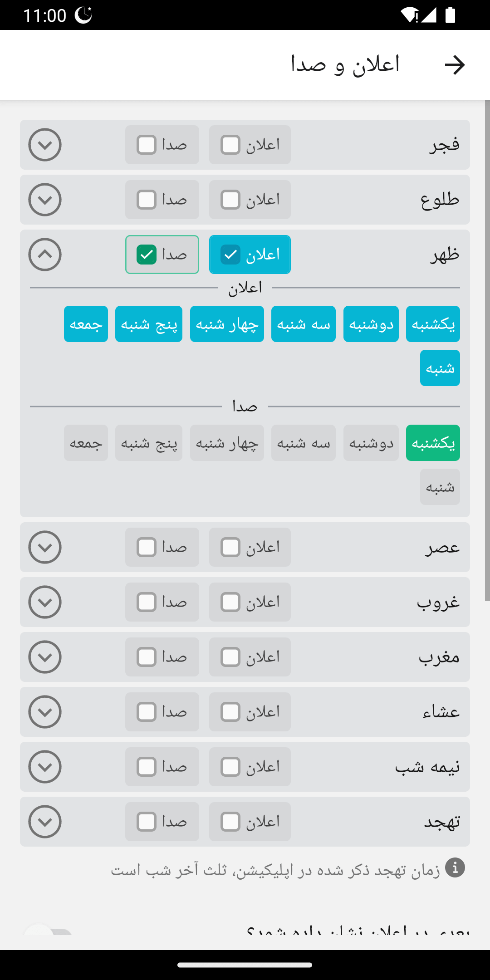
Task: Tap the back arrow in header
Action: [455, 65]
